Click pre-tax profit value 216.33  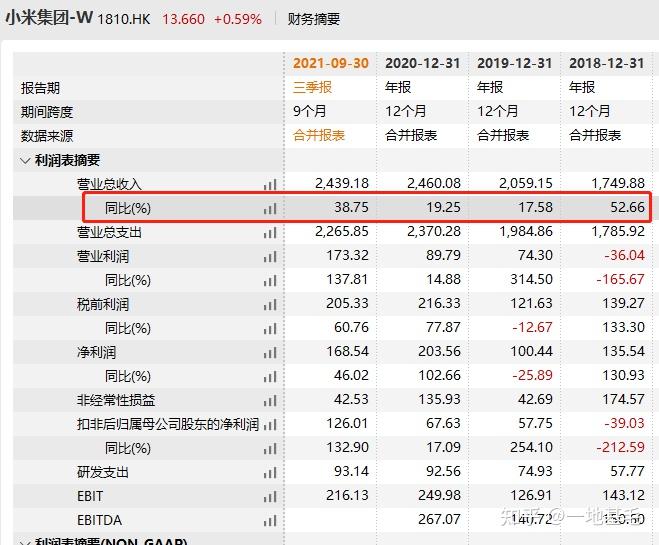tap(439, 303)
